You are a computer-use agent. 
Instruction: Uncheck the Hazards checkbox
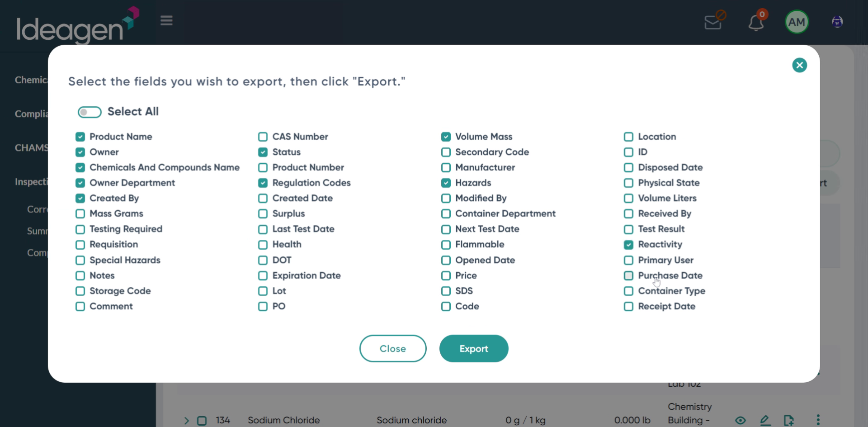click(446, 183)
